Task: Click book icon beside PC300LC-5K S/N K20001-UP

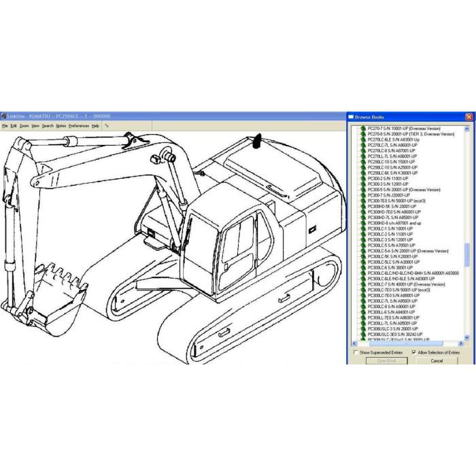Action: click(362, 256)
